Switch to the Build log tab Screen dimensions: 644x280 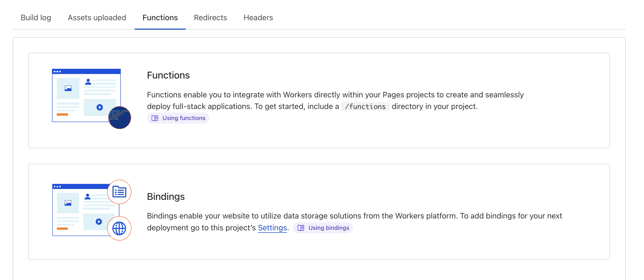36,18
